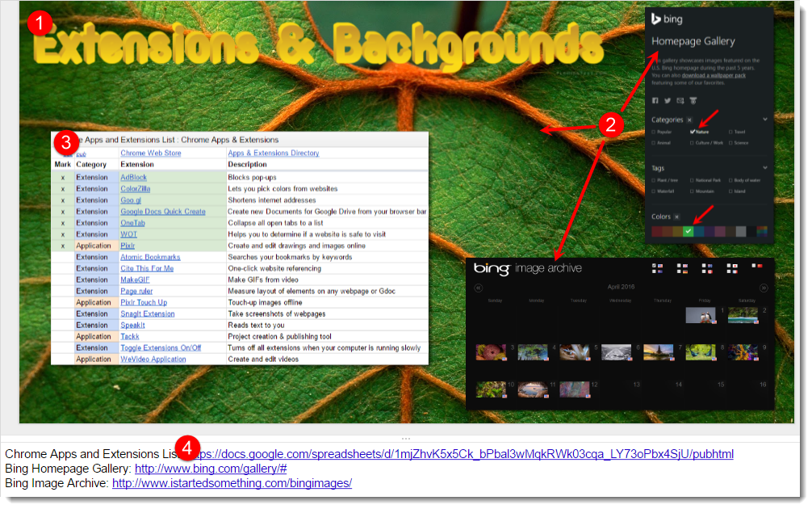Enable the Waterfall tag checkbox
The image size is (812, 509).
click(x=654, y=191)
